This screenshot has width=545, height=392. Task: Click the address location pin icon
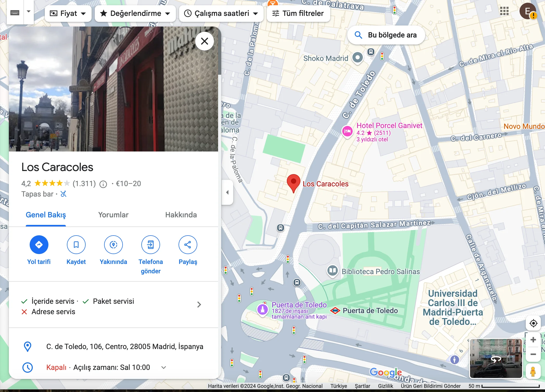[x=28, y=346]
